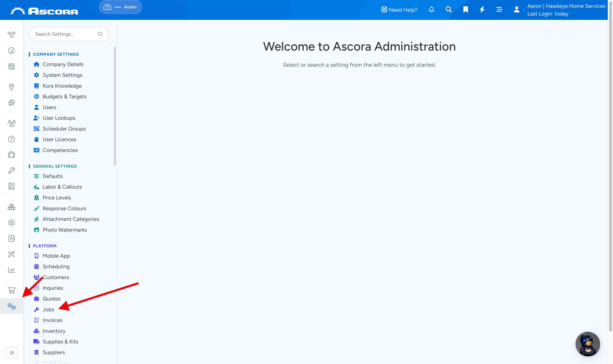Open Suppliers settings
Image resolution: width=613 pixels, height=364 pixels.
(54, 352)
